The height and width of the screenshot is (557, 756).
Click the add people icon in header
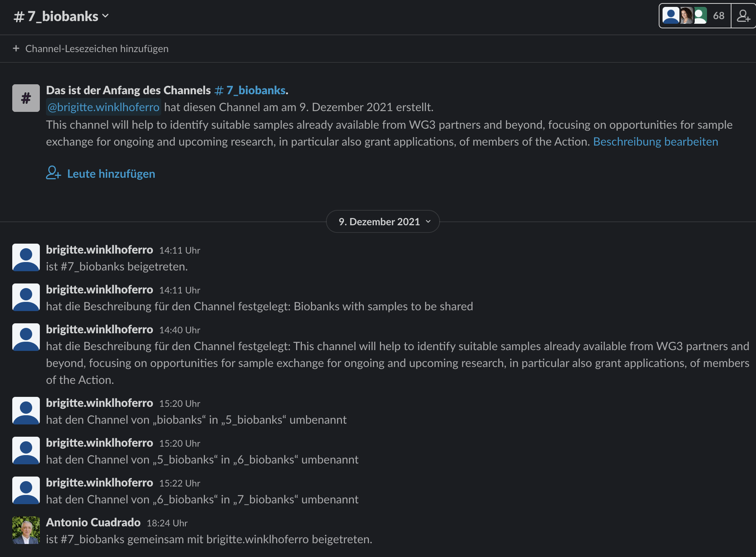click(x=743, y=16)
